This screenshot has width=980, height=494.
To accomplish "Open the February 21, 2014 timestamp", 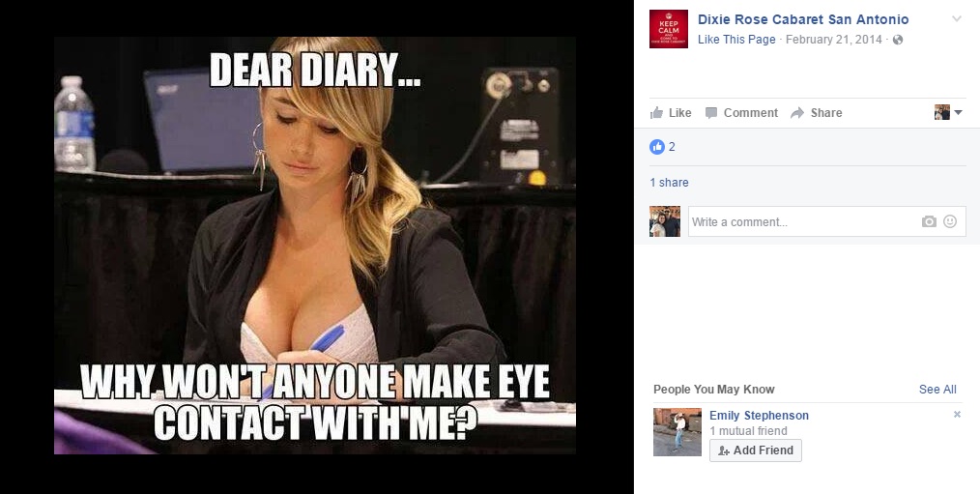I will pyautogui.click(x=833, y=40).
